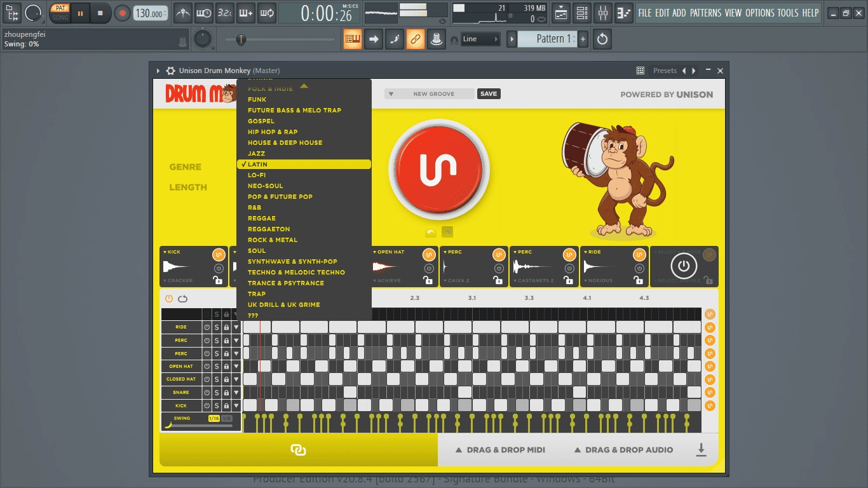The width and height of the screenshot is (868, 488).
Task: Stop playback in FL Studio transport
Action: point(100,13)
